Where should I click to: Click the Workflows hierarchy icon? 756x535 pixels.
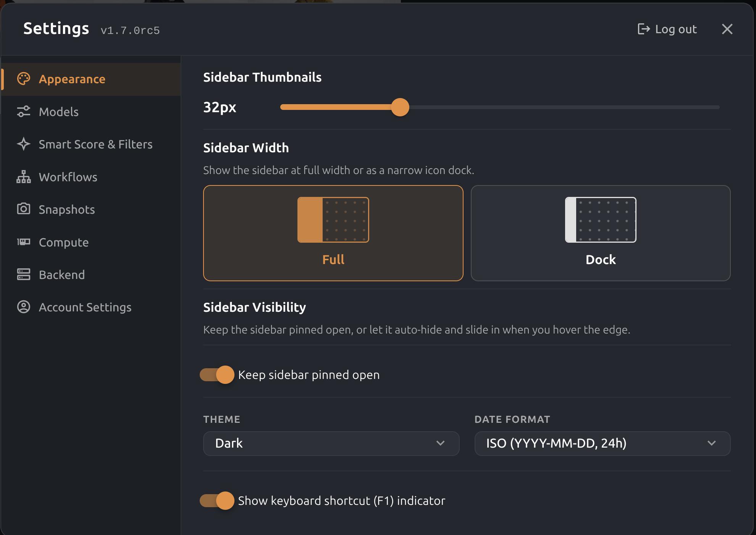pyautogui.click(x=24, y=177)
